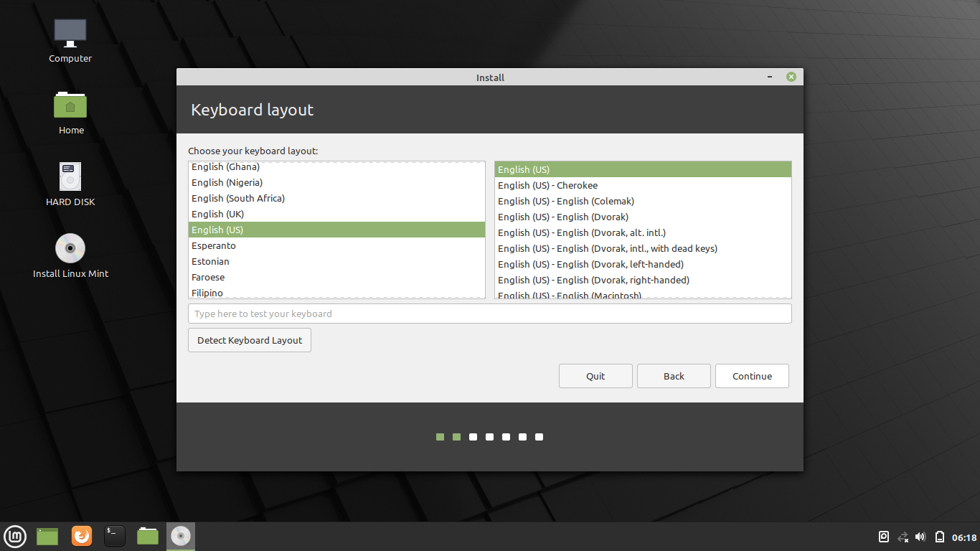
Task: Go Back to the previous step
Action: coord(674,376)
